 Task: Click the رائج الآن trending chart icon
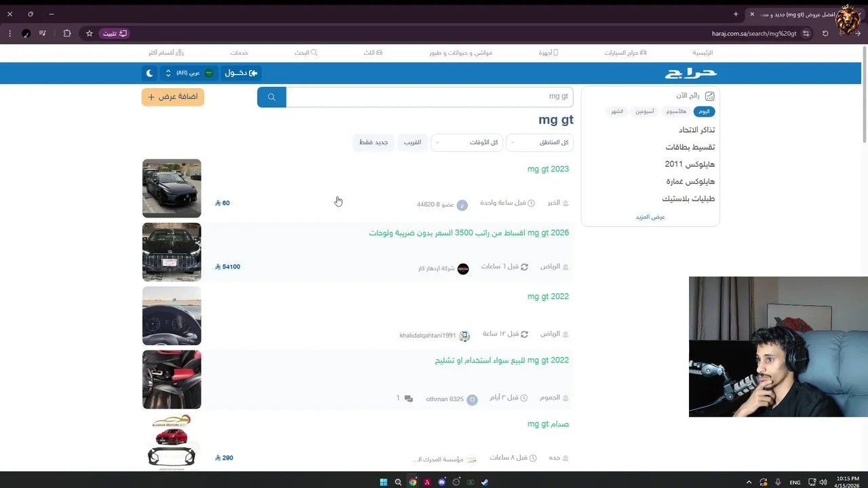[709, 96]
